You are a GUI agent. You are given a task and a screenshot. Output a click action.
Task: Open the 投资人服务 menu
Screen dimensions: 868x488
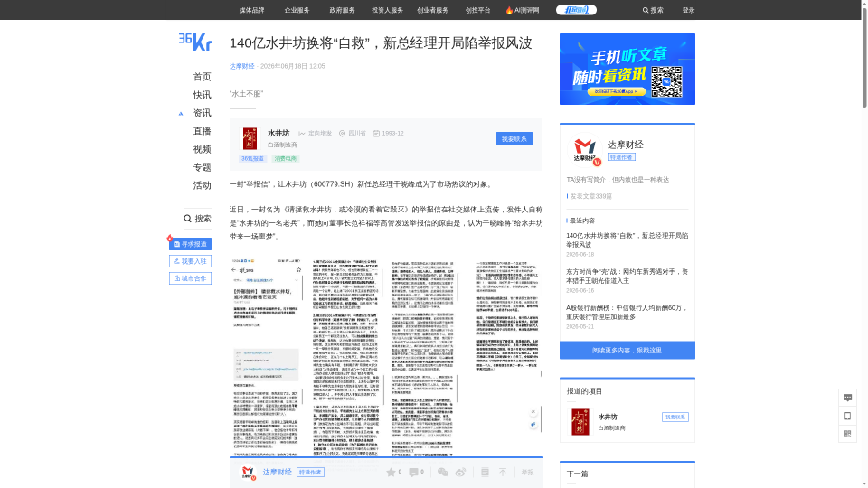coord(388,10)
